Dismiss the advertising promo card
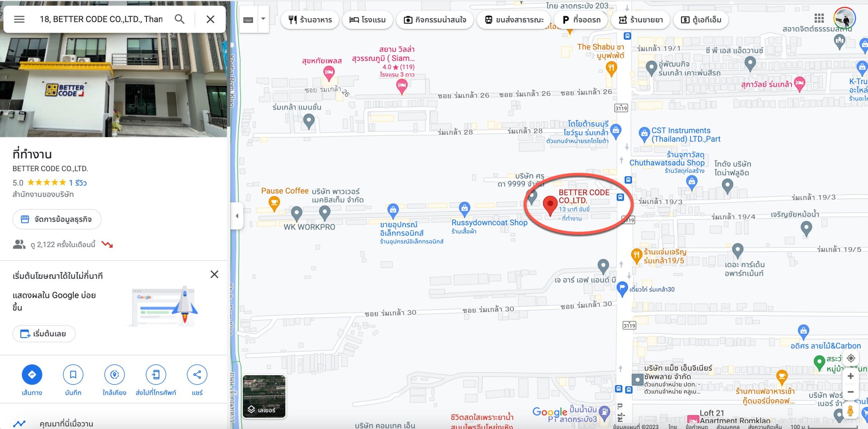The image size is (868, 429). [x=214, y=274]
